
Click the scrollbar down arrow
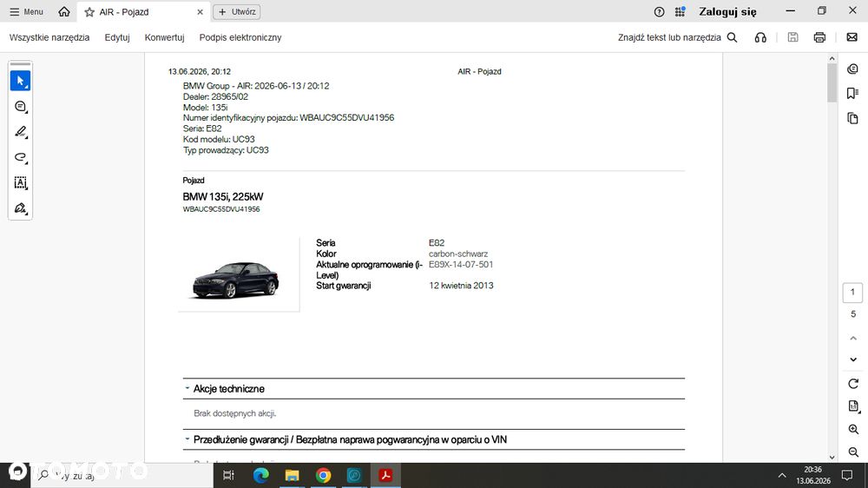tap(832, 458)
